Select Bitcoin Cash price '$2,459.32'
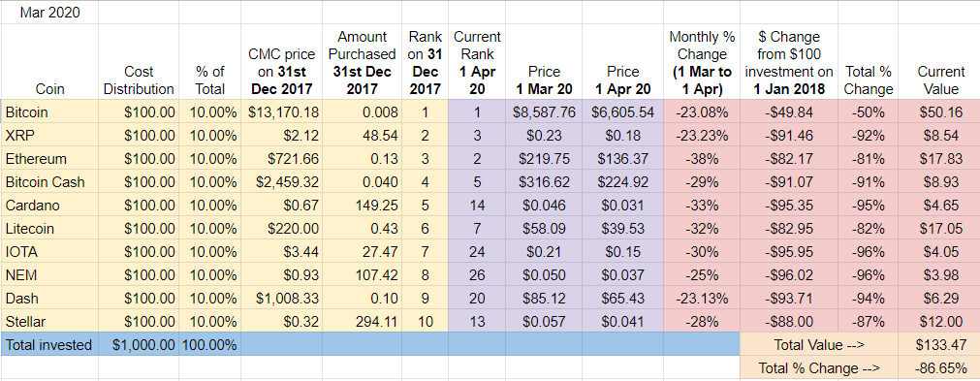 [281, 182]
